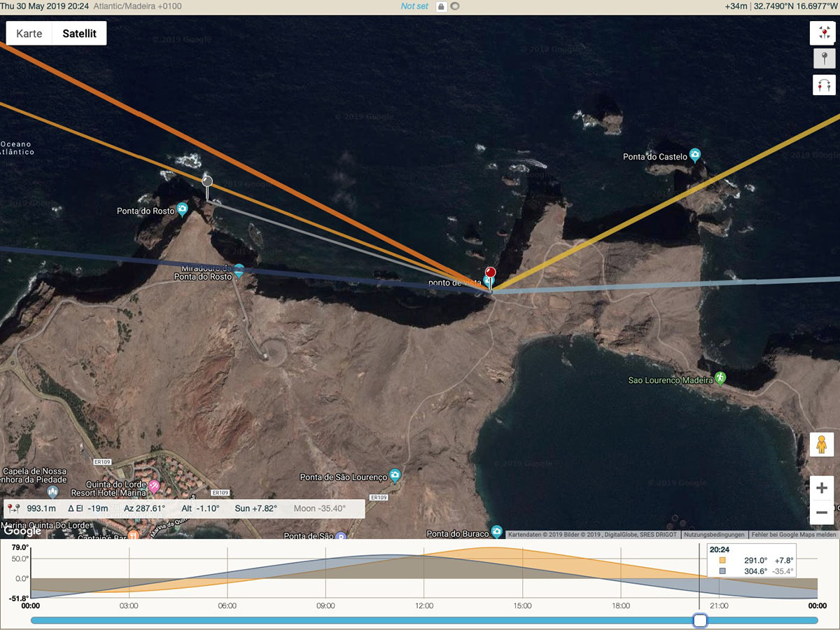Click Ponta de São Lourenço camera marker
Viewport: 840px width, 630px height.
pos(395,475)
